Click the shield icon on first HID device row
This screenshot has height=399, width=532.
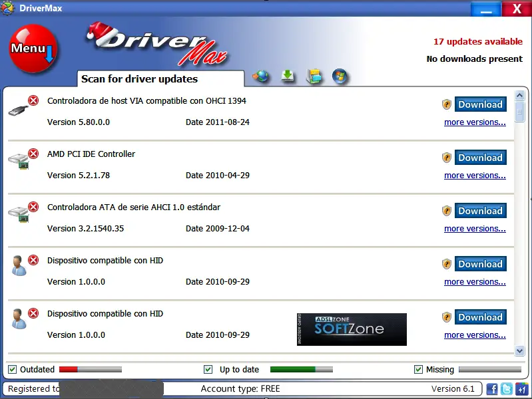447,264
